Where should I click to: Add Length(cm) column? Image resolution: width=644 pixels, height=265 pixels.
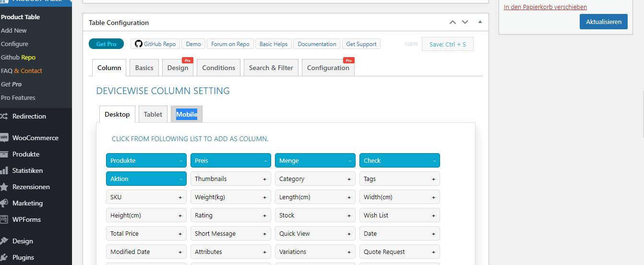tap(315, 197)
